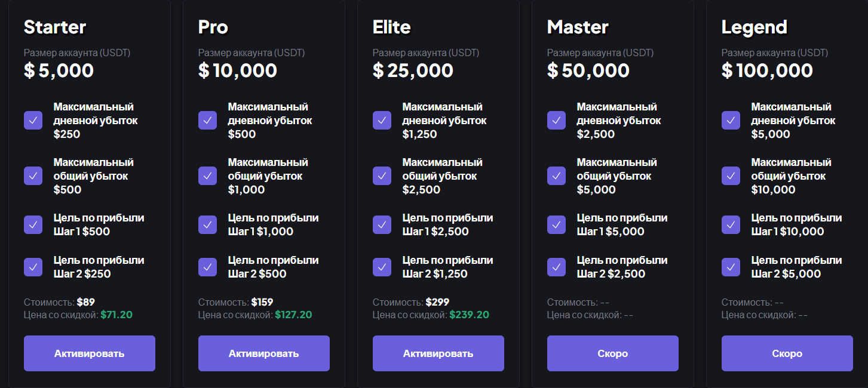
Task: Click the Master plan heading
Action: (x=578, y=27)
